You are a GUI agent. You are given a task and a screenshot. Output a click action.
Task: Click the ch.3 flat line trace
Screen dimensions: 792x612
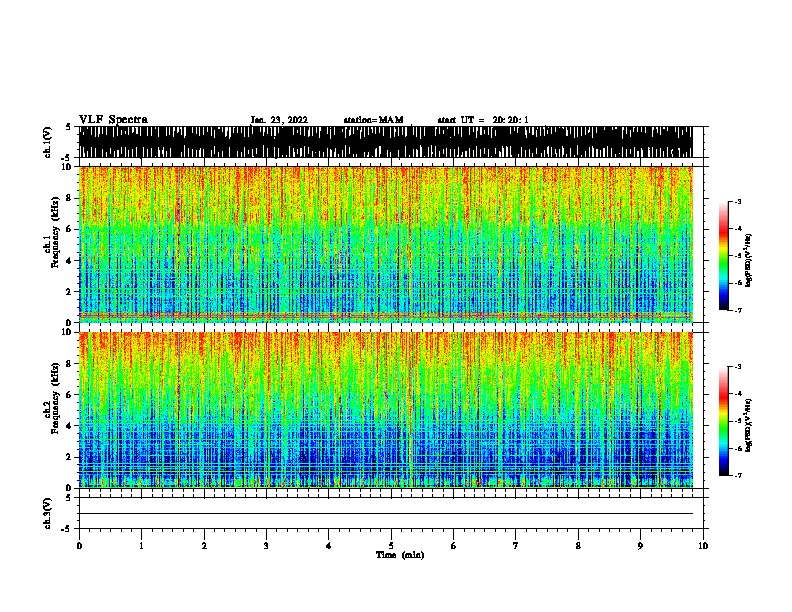click(x=386, y=514)
